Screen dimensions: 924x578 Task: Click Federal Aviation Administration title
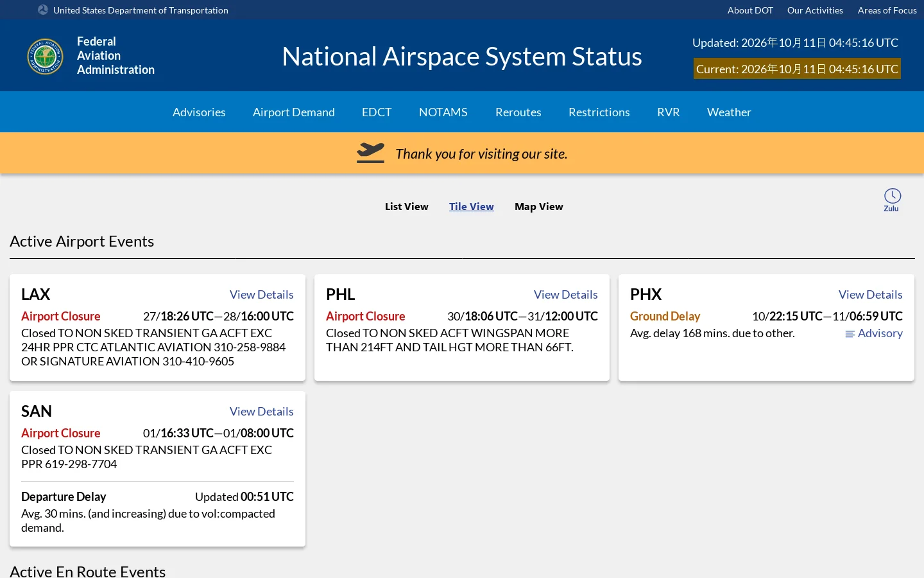(116, 55)
